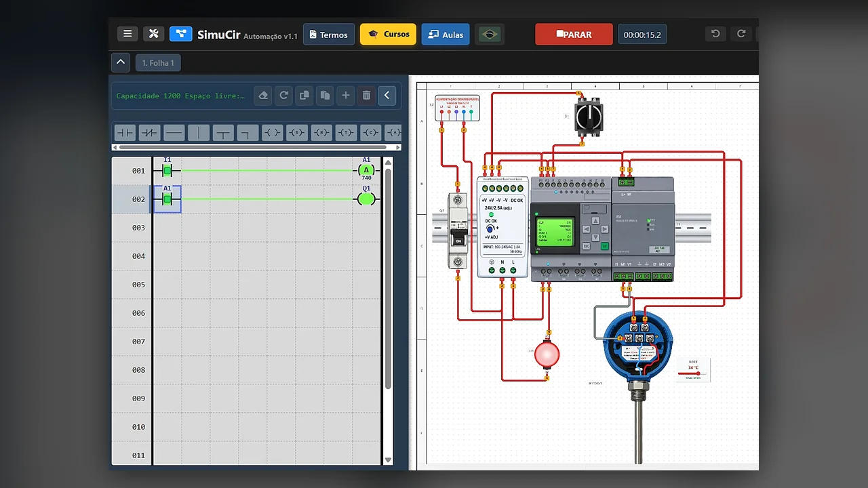Stop the simulation with PARAR
The height and width of the screenshot is (488, 868).
pos(574,35)
